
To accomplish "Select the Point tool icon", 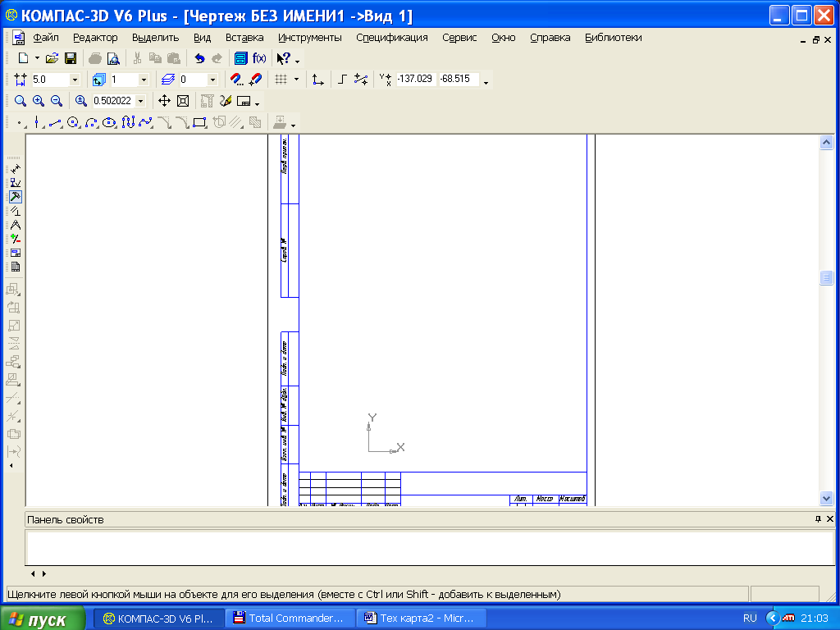I will point(20,123).
